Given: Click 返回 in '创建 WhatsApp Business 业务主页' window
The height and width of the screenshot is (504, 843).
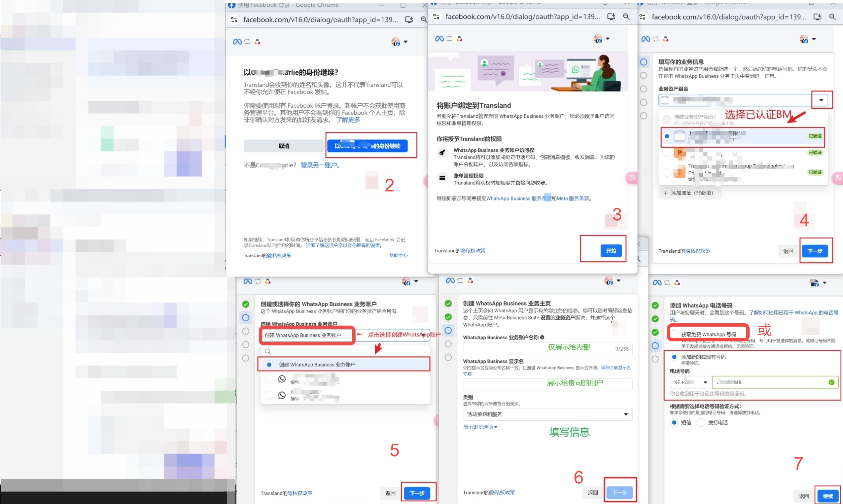Looking at the screenshot, I should click(x=593, y=493).
